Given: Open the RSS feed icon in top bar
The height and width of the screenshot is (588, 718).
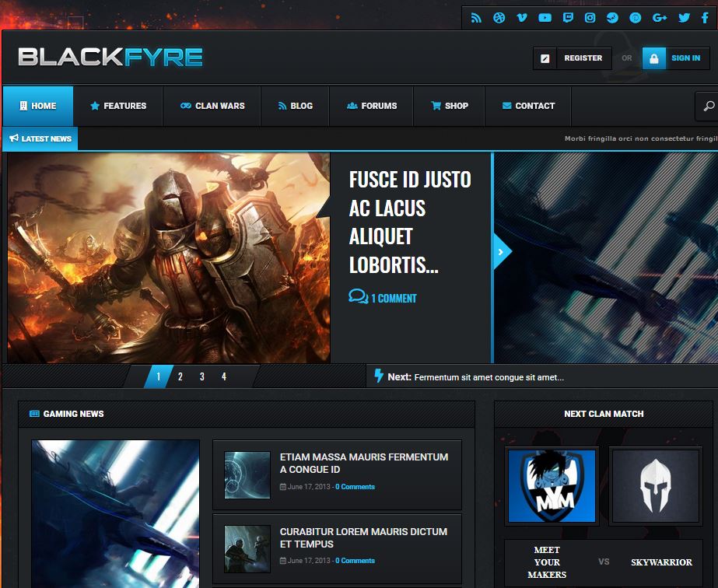Looking at the screenshot, I should click(476, 18).
